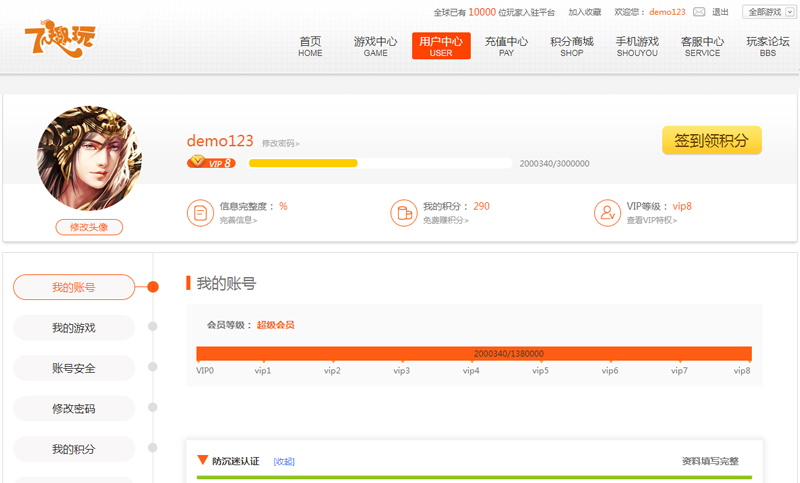Click the orange triangle beside 防沉迷认证
Viewport: 800px width, 483px height.
pos(203,460)
